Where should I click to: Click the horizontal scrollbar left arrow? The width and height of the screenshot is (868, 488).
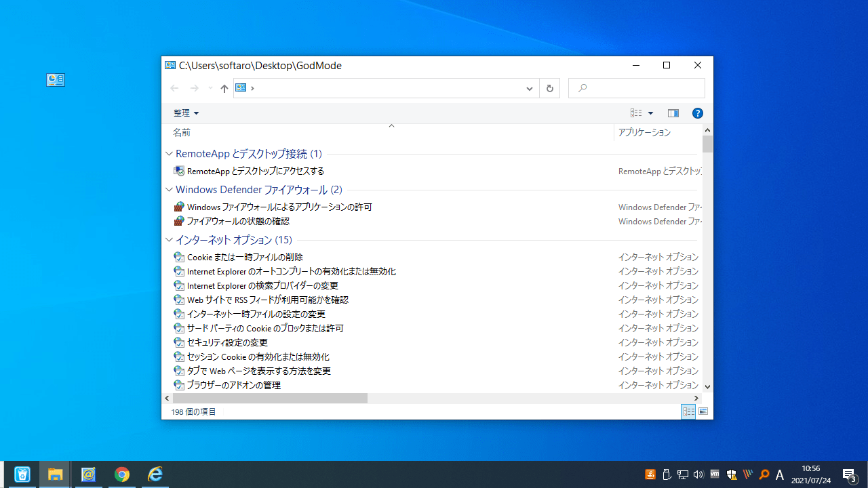click(x=167, y=399)
